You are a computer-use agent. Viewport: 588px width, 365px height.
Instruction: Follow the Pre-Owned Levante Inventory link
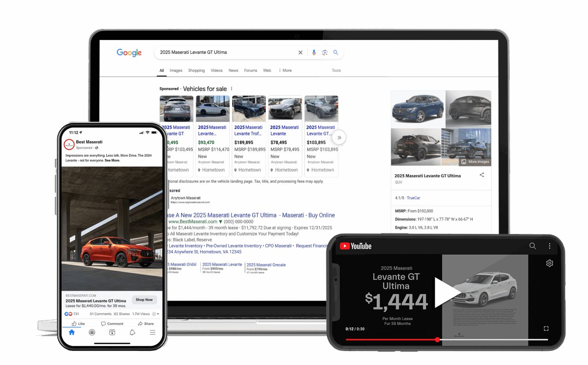(234, 246)
